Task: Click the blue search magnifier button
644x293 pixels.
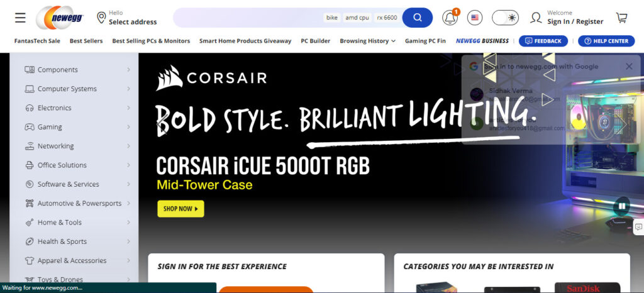Action: (x=418, y=18)
